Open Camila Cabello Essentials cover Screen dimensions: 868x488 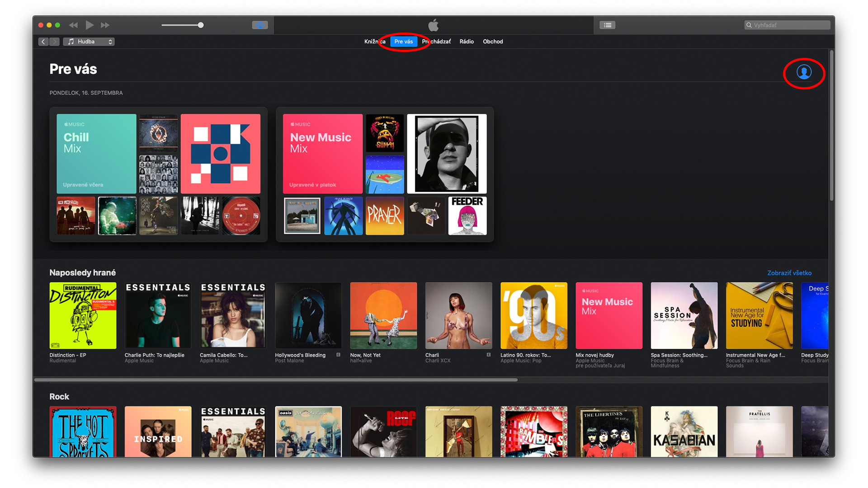[233, 315]
